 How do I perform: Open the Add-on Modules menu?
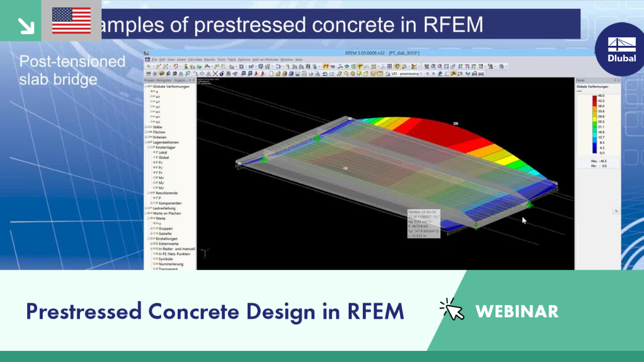[x=265, y=59]
